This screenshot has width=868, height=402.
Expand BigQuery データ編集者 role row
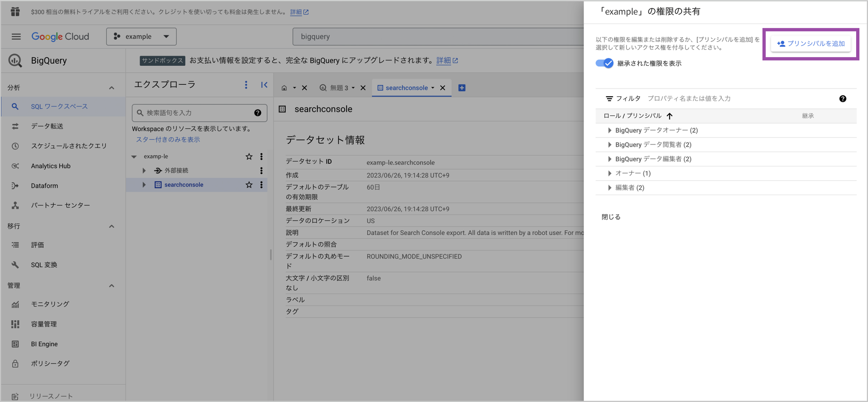(x=609, y=159)
